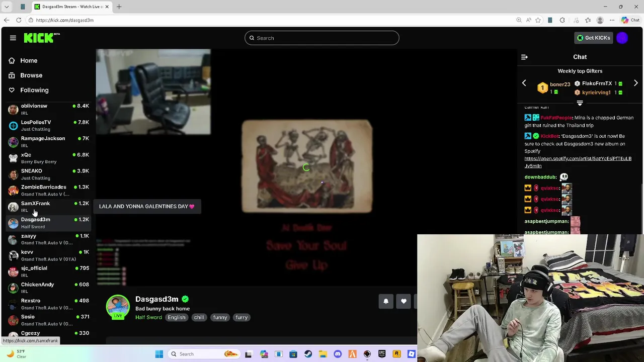
Task: Open sjc_official channel in sidebar
Action: 48,271
